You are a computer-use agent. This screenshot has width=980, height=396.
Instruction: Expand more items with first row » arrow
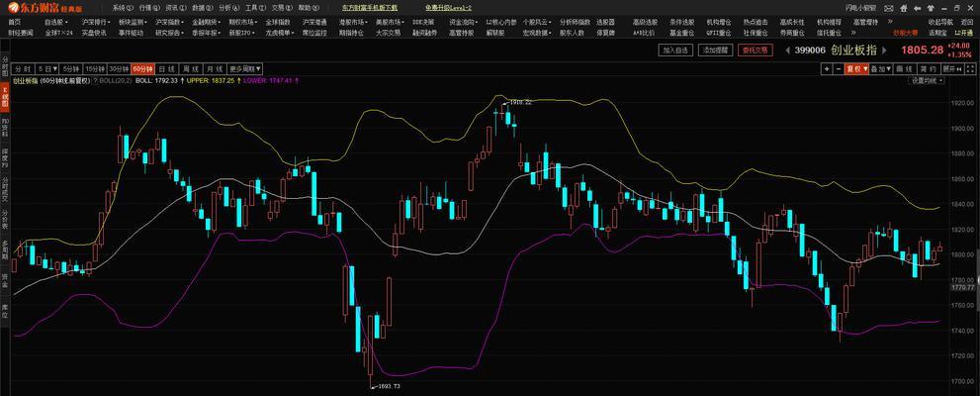(890, 21)
